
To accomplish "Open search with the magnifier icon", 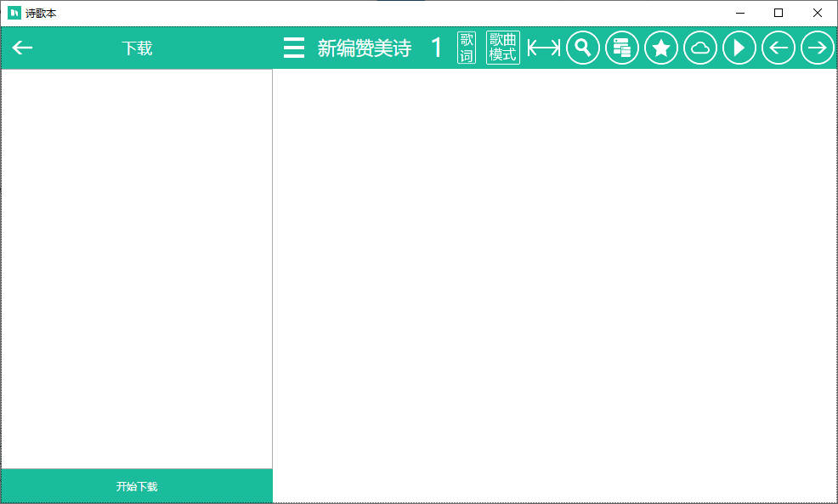I will pyautogui.click(x=582, y=48).
